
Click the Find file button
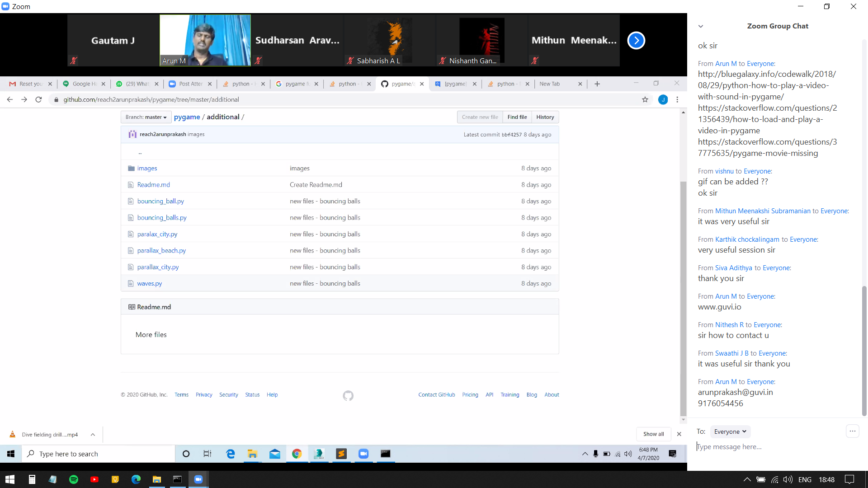(517, 117)
